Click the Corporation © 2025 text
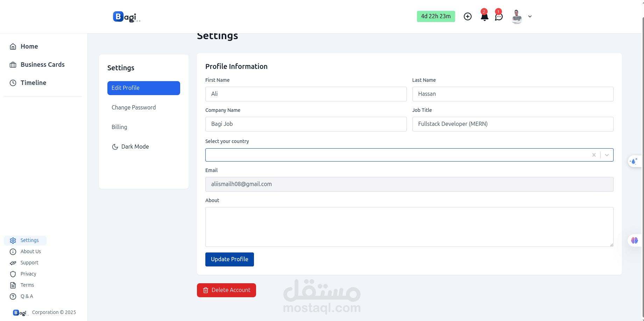Image resolution: width=644 pixels, height=321 pixels. point(54,313)
